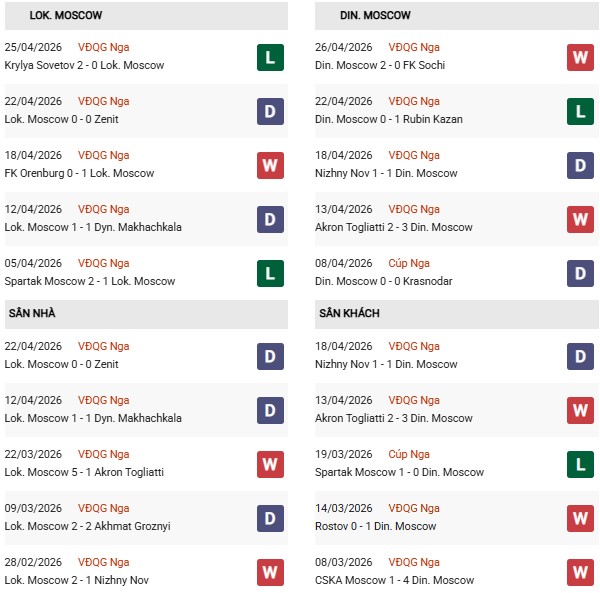The height and width of the screenshot is (593, 600).
Task: Click the L badge for Spartak Moscow 1-0 Din. Moscow
Action: pos(581,464)
